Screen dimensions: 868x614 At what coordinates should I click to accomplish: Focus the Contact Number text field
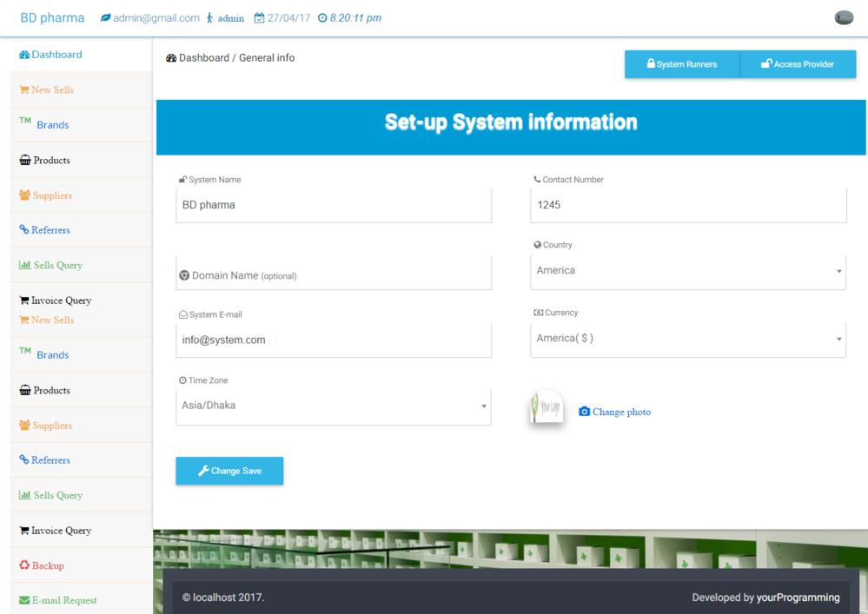coord(687,205)
